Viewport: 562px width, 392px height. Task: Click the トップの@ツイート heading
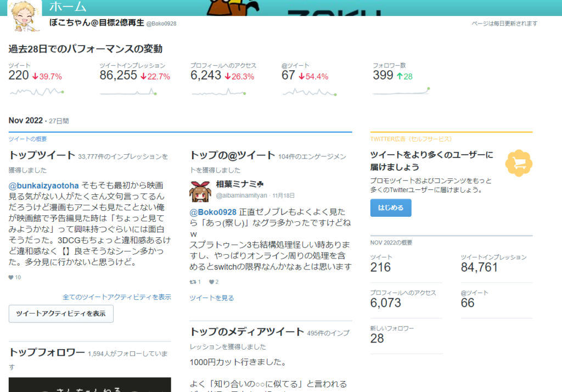pyautogui.click(x=232, y=155)
